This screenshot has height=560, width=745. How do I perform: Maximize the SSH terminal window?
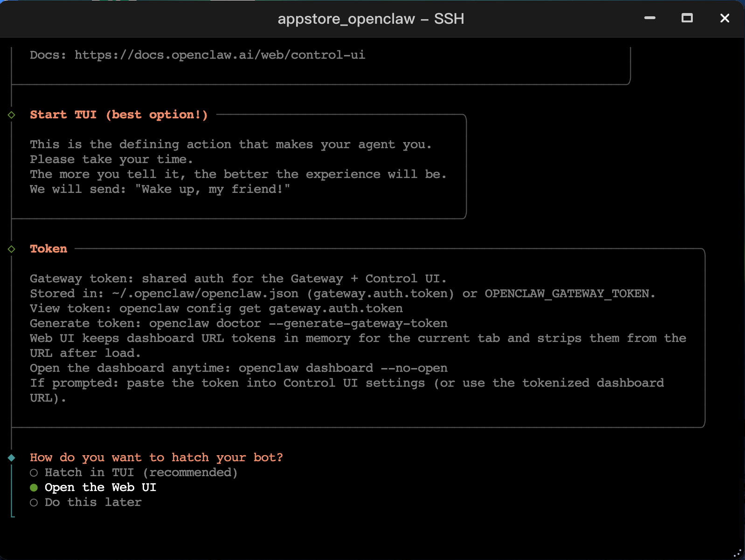[x=687, y=18]
